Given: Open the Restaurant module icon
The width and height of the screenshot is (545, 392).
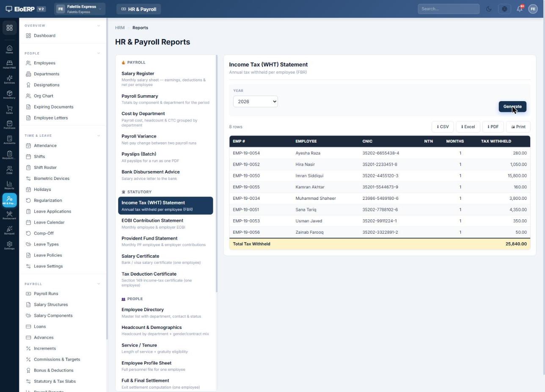Looking at the screenshot, I should [x=9, y=215].
